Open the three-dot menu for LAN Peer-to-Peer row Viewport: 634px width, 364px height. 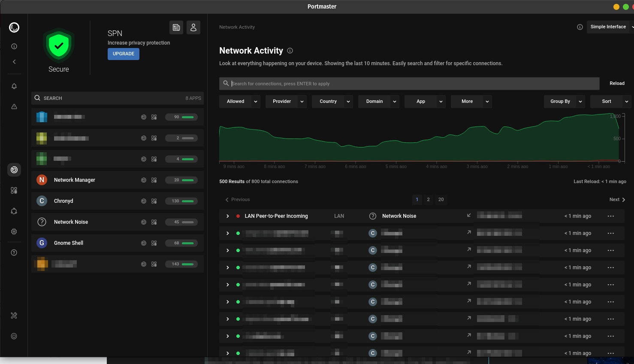pyautogui.click(x=611, y=216)
